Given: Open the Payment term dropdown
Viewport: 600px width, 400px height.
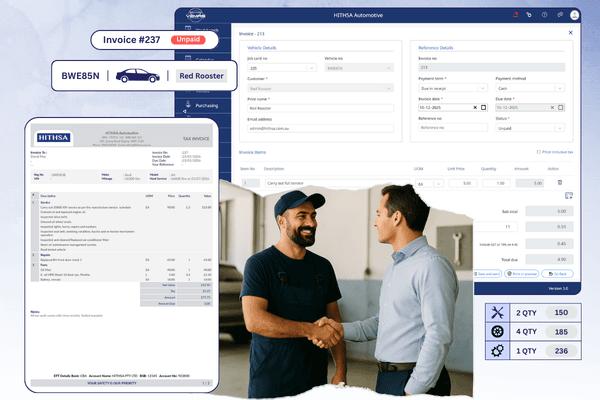Looking at the screenshot, I should coord(453,88).
